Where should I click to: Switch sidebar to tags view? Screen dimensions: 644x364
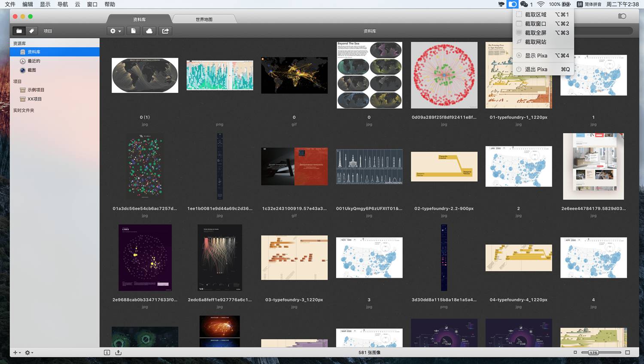[x=31, y=31]
